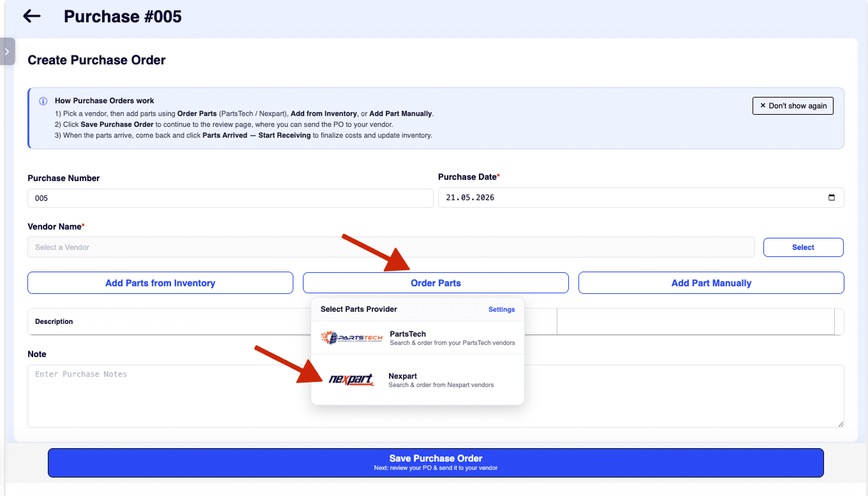
Task: Click Add Parts from Inventory button
Action: 160,283
